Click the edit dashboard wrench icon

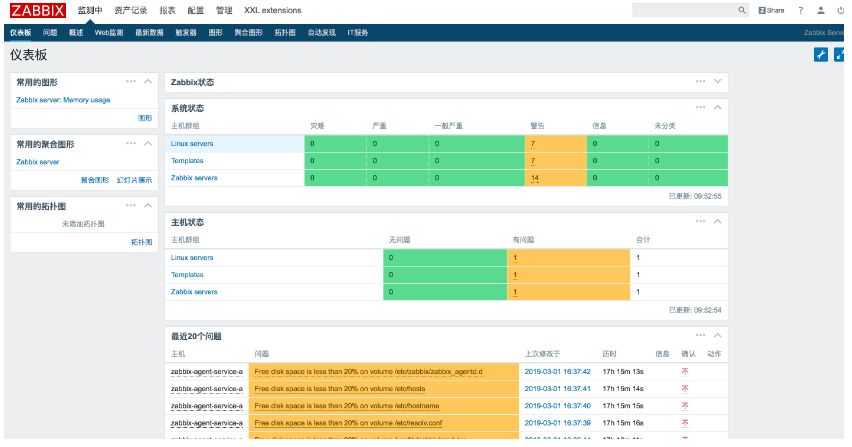820,54
